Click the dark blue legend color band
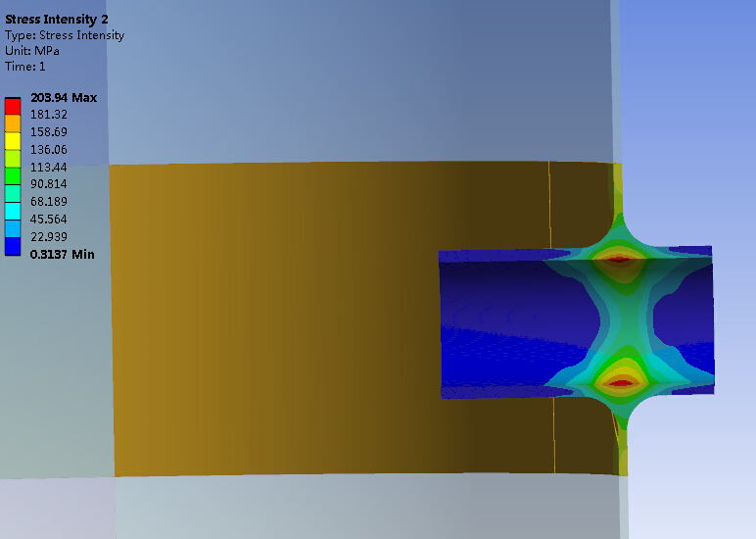Viewport: 756px width, 539px height. (13, 246)
